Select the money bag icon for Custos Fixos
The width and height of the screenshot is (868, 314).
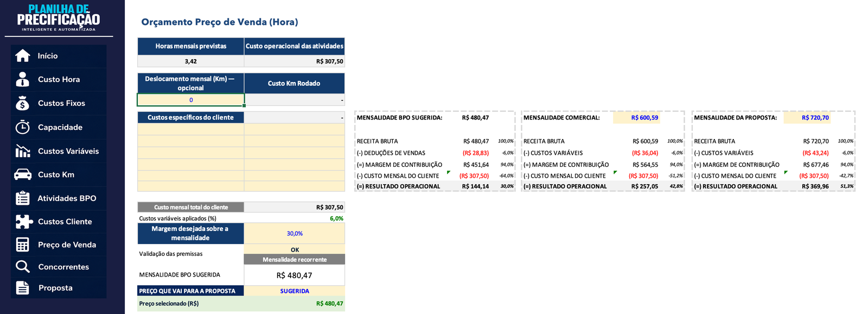23,103
